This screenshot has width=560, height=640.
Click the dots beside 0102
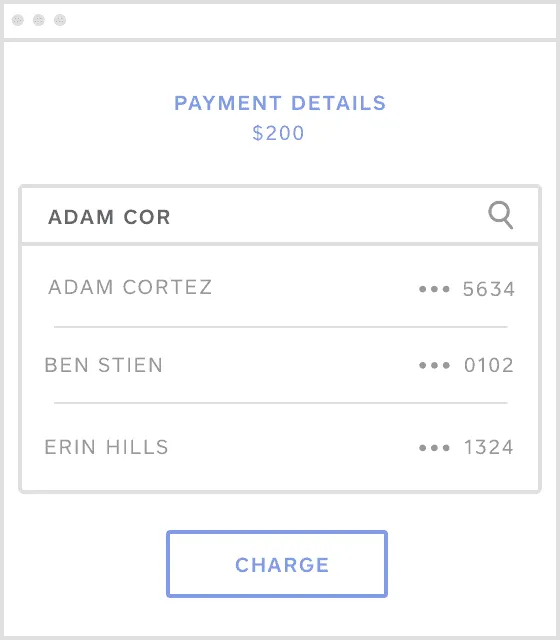click(434, 365)
